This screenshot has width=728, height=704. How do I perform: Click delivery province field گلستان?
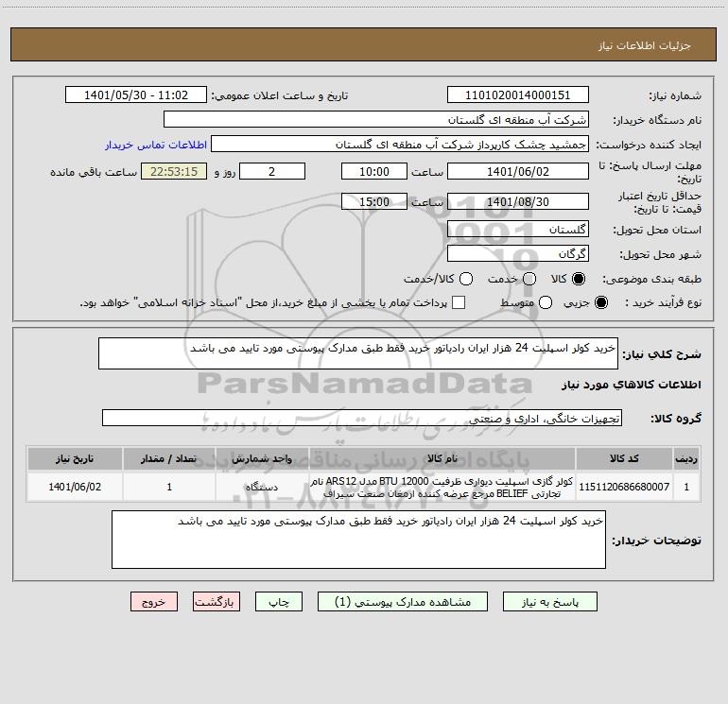[x=518, y=230]
